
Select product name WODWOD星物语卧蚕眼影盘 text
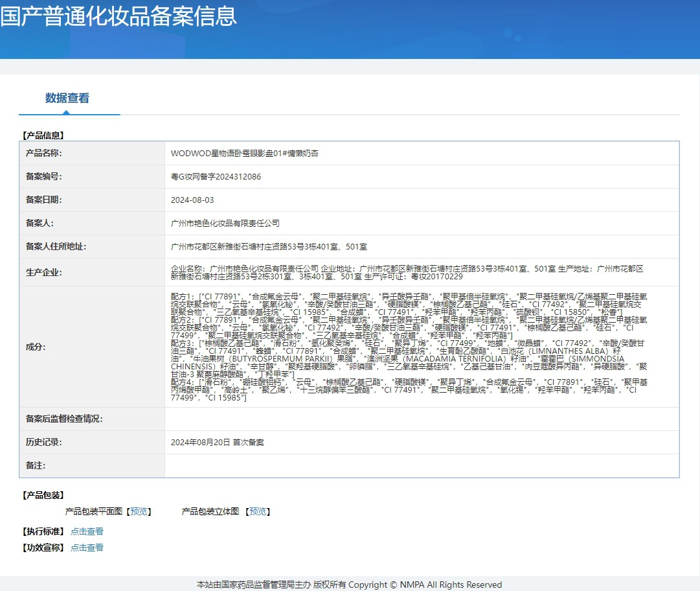[x=245, y=153]
